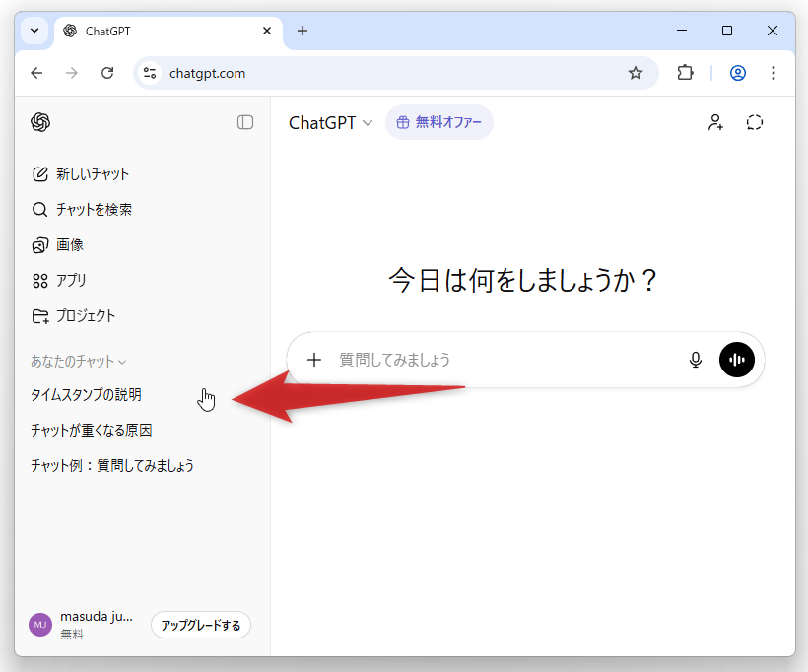Open the ChatGPT model selector dropdown

tap(330, 123)
